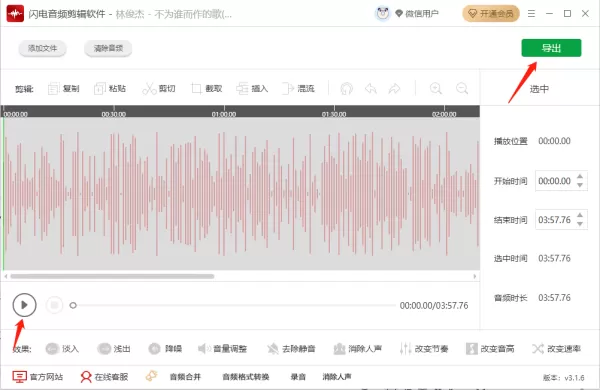600x390 pixels.
Task: Undo the last edit
Action: (370, 89)
